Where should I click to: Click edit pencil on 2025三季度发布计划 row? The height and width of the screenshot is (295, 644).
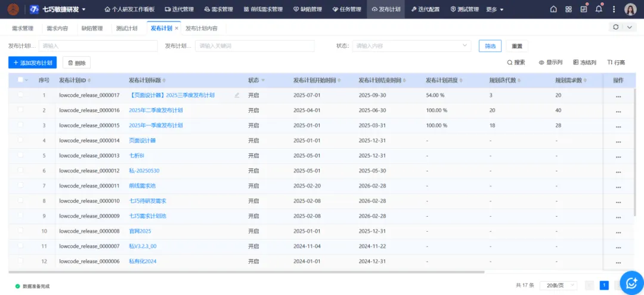[x=237, y=95]
